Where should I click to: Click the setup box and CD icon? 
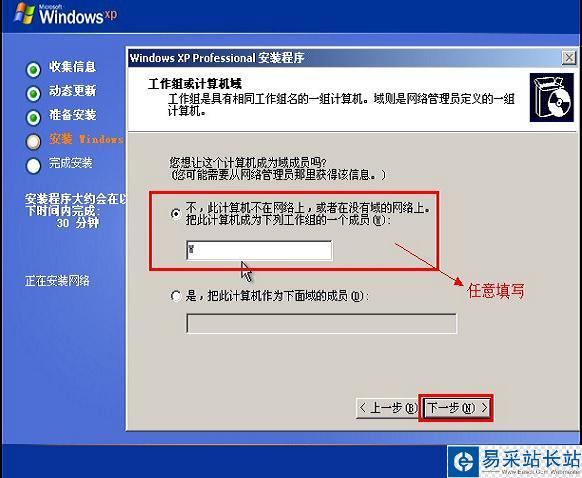(x=552, y=98)
